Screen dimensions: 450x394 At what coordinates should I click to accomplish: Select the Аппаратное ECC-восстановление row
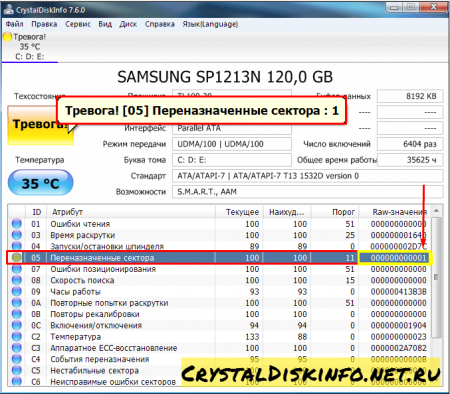point(218,348)
